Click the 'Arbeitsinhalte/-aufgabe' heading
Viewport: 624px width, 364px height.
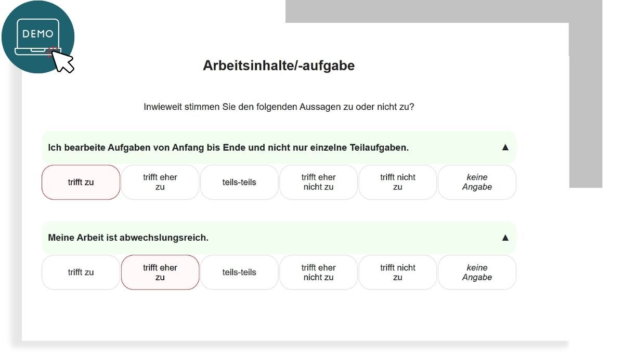279,66
